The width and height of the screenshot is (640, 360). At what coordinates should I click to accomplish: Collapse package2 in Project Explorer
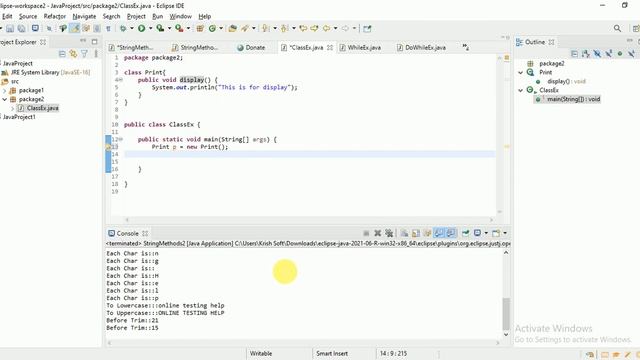tap(4, 99)
